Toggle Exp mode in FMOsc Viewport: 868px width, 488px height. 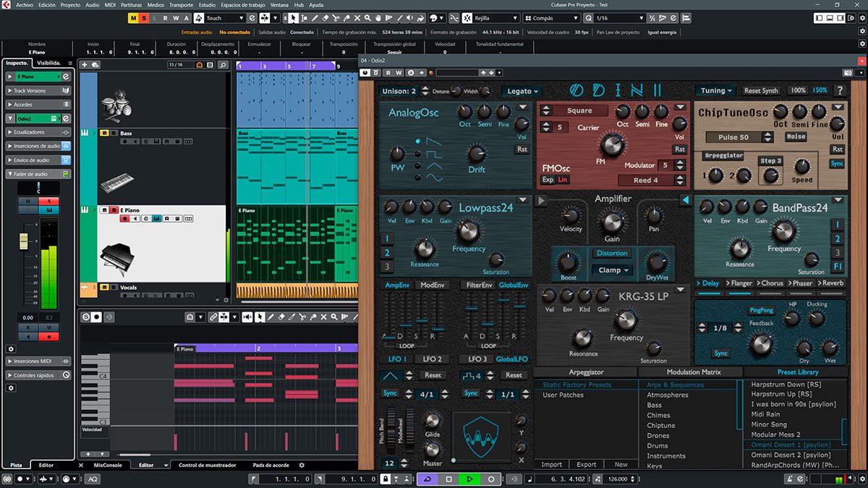548,179
